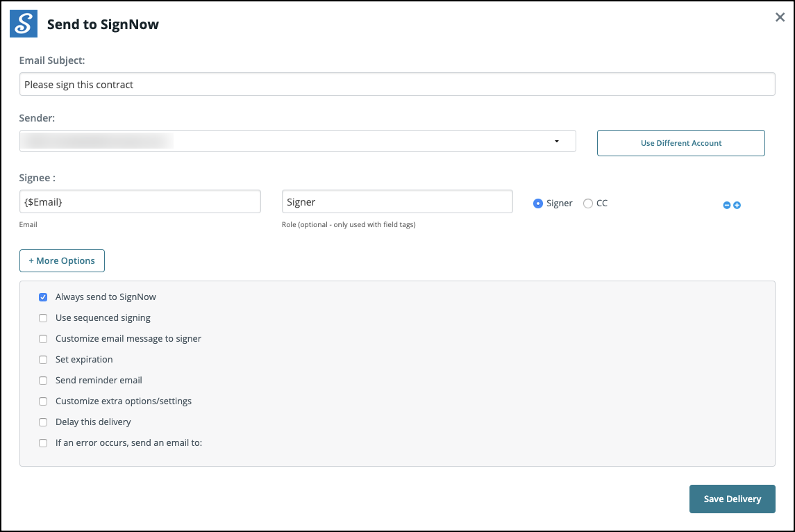The width and height of the screenshot is (795, 532).
Task: Click the SignNow logo icon
Action: [24, 24]
